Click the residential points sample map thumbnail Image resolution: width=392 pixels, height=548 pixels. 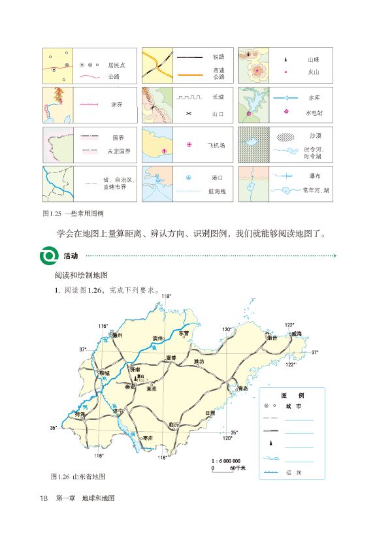tap(58, 66)
